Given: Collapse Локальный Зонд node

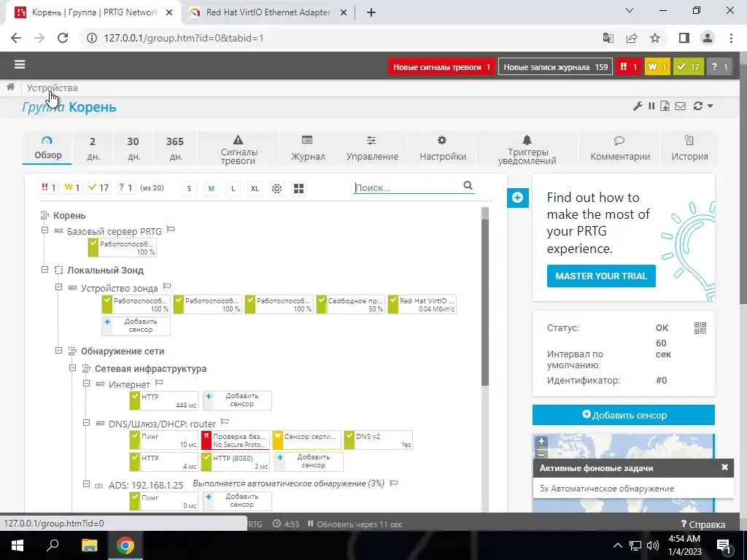Looking at the screenshot, I should pos(44,270).
